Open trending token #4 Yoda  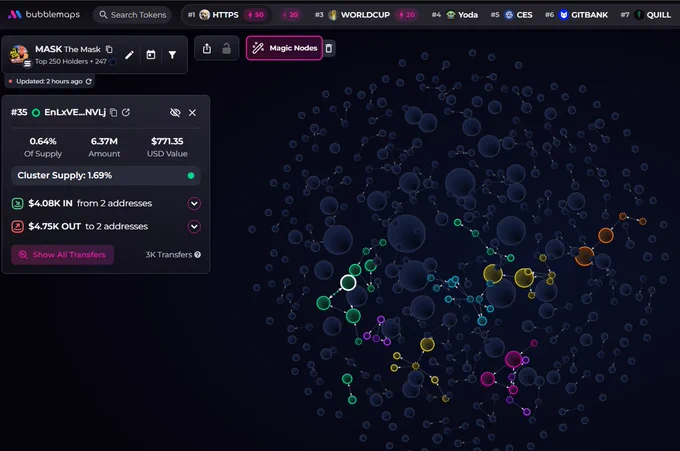click(455, 15)
